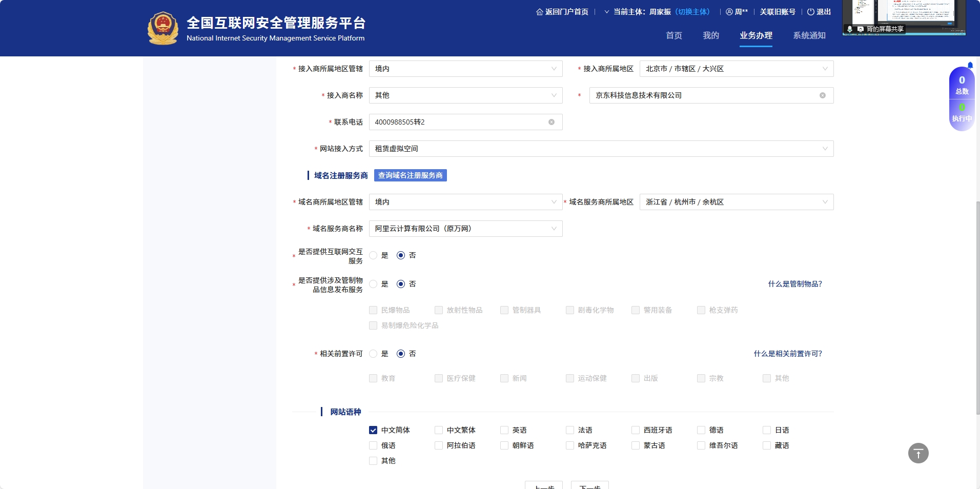Check the 英语 language checkbox
The width and height of the screenshot is (980, 489).
tap(504, 430)
